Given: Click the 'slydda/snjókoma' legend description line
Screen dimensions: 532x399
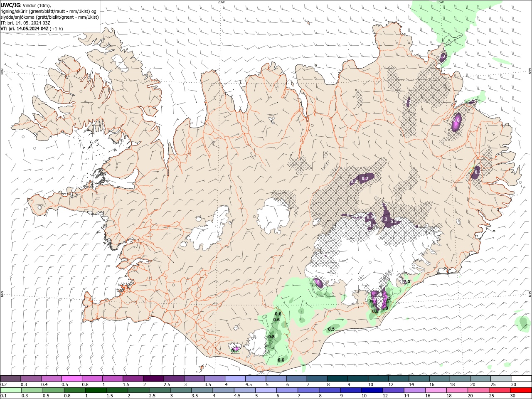Looking at the screenshot, I should point(50,17).
